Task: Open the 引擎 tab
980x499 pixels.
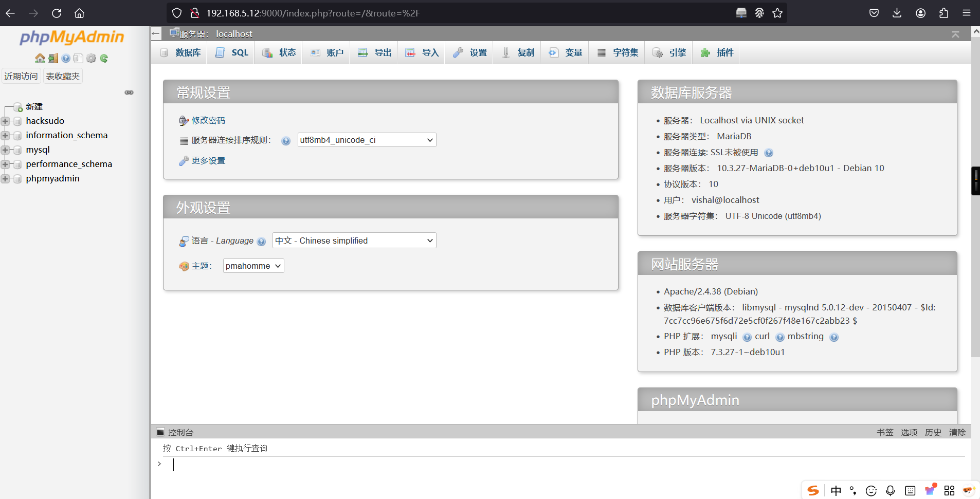Action: 669,52
